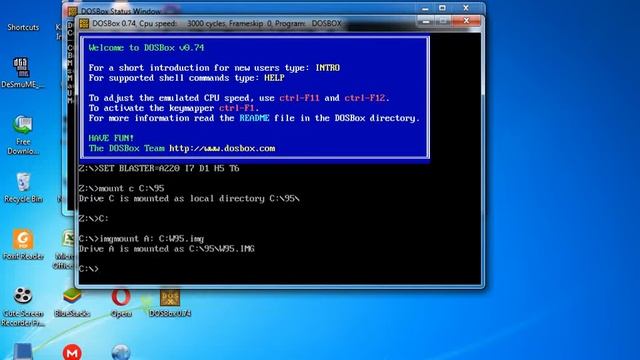Minimize the DOSBox 0.74 window

pos(426,21)
